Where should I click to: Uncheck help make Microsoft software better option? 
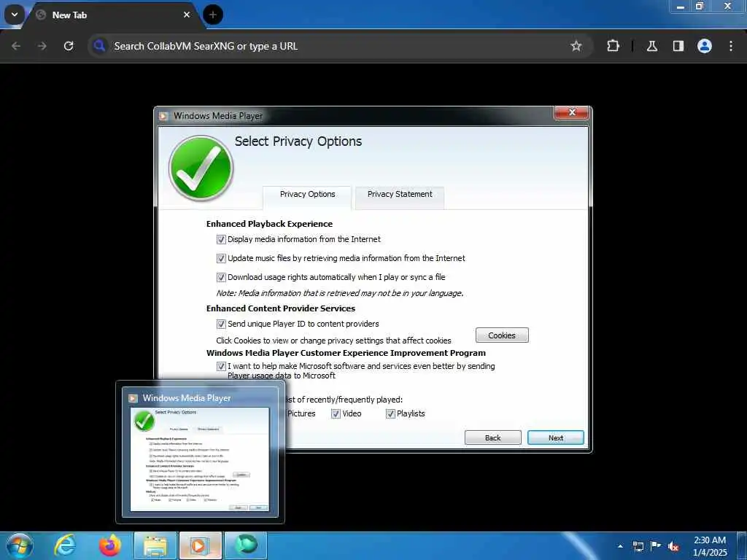[x=221, y=367]
